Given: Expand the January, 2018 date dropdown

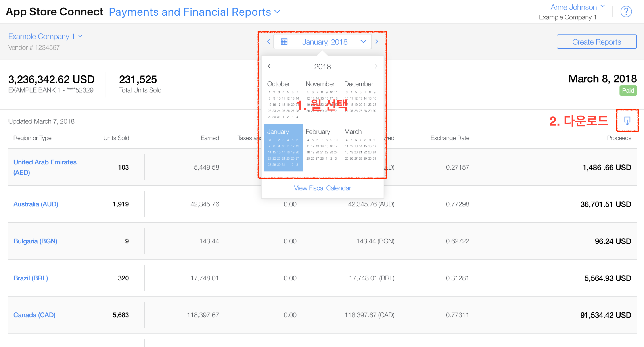Looking at the screenshot, I should pyautogui.click(x=363, y=42).
